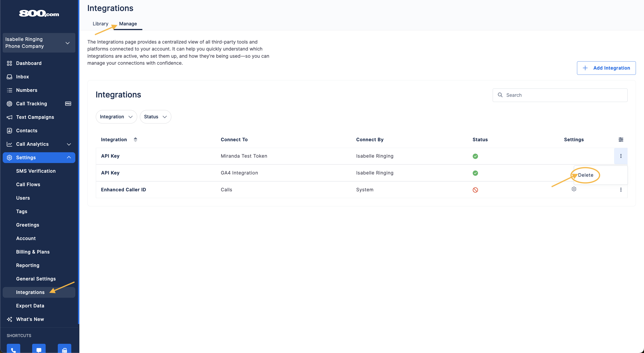Open the Enhanced Caller ID settings gear
Screen dimensions: 644x353
[x=574, y=189]
